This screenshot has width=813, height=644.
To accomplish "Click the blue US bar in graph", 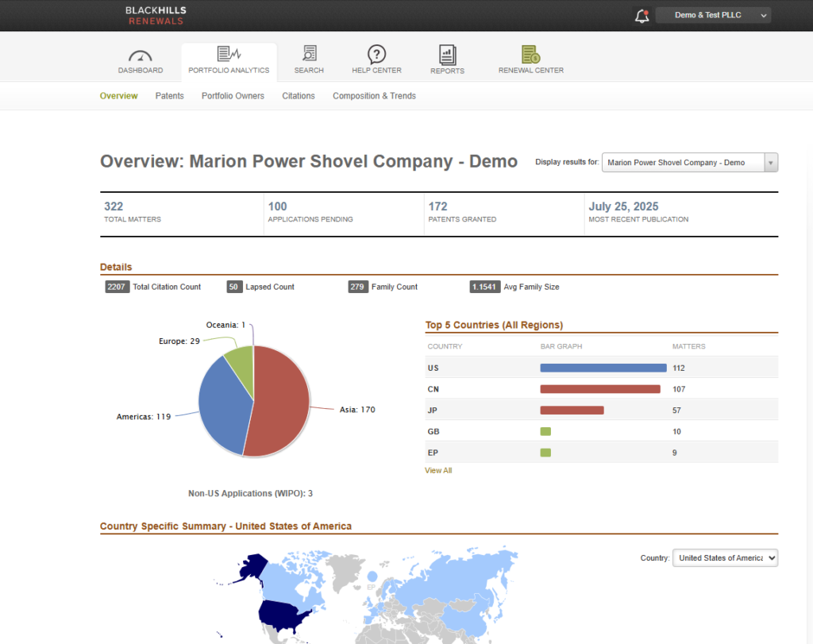I will point(603,368).
